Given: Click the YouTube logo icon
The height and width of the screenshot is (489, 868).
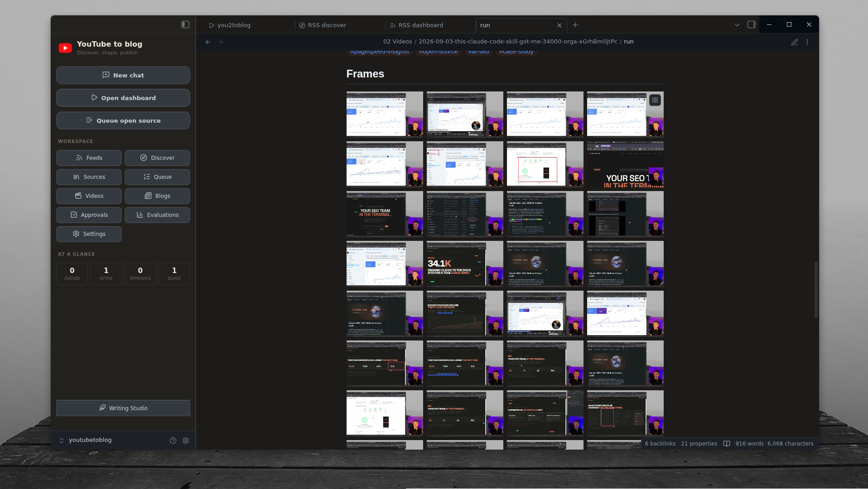Looking at the screenshot, I should click(65, 48).
